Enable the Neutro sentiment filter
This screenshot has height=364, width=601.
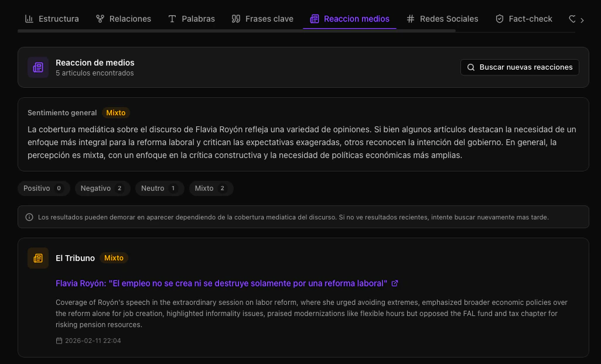(x=159, y=188)
